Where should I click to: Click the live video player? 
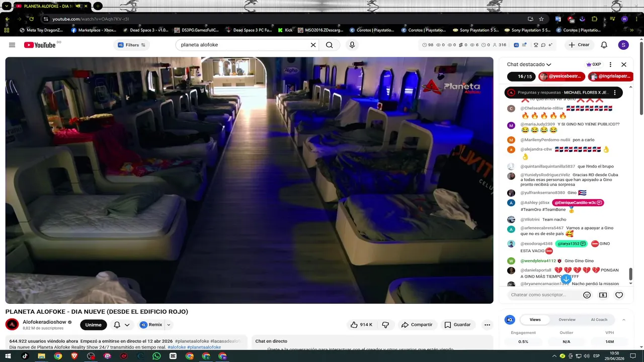(249, 180)
